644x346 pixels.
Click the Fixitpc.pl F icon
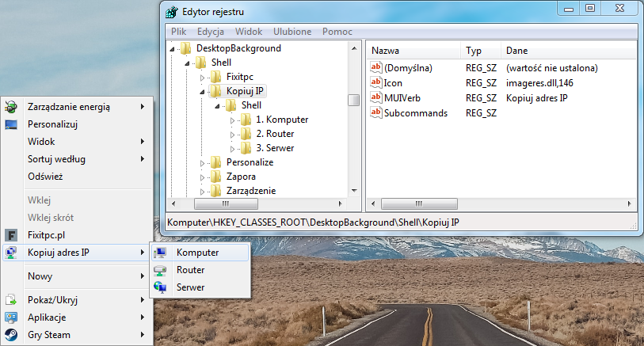[11, 235]
